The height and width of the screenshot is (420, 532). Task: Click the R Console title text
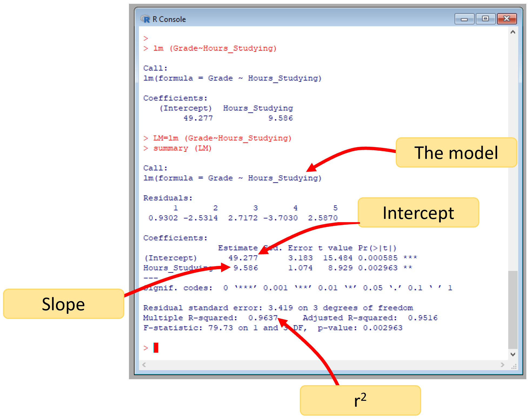coord(169,19)
